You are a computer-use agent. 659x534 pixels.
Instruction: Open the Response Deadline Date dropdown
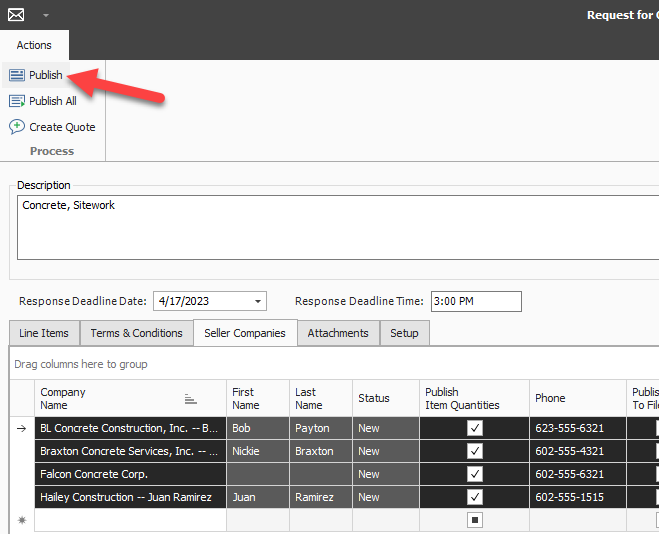[259, 302]
